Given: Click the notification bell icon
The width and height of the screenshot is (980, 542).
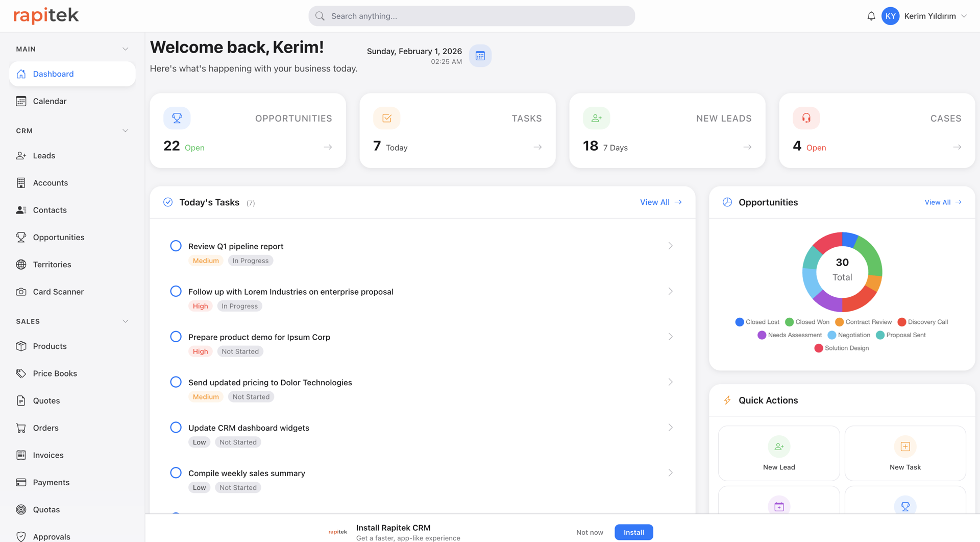Looking at the screenshot, I should tap(870, 16).
